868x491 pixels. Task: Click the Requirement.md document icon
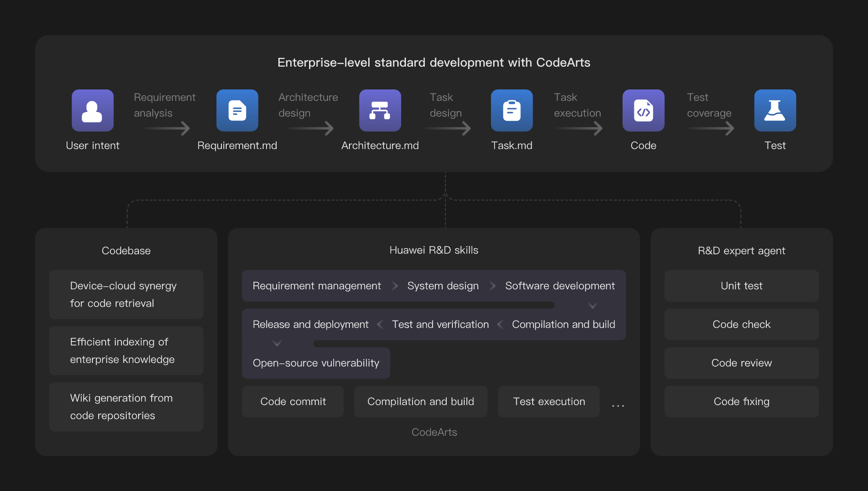(237, 110)
